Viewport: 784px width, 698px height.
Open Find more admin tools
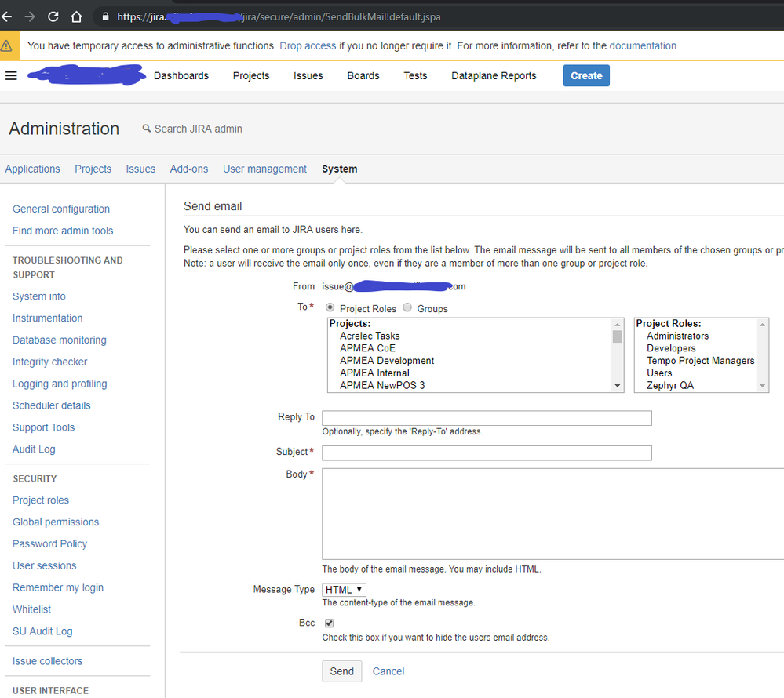click(x=63, y=231)
